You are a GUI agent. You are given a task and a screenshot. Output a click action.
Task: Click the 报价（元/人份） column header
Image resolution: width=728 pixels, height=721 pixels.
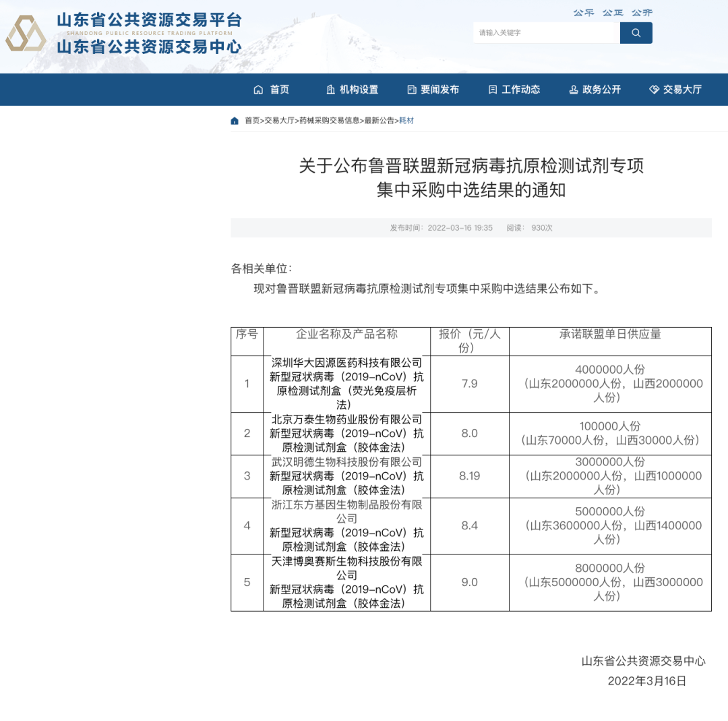pos(470,341)
